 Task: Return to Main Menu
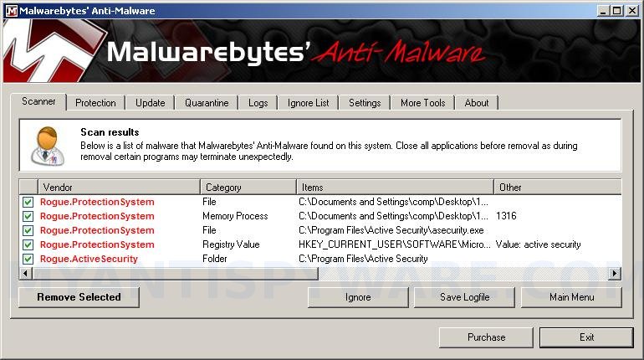click(572, 297)
